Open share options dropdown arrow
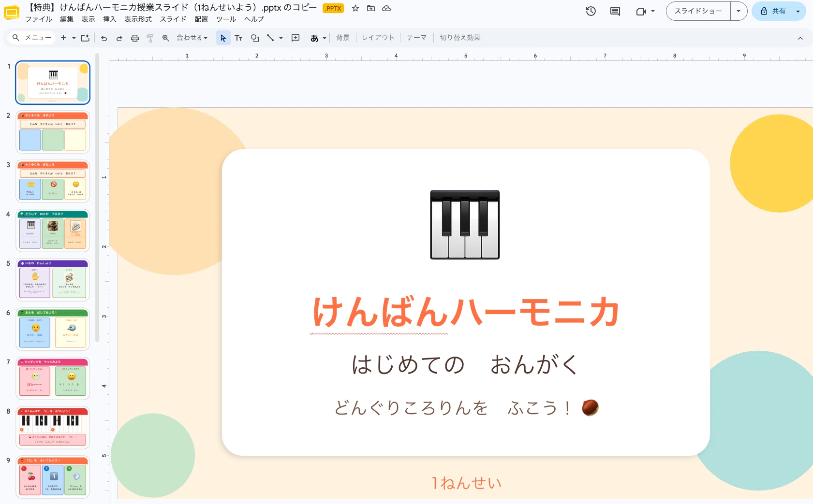Image resolution: width=813 pixels, height=504 pixels. [x=798, y=11]
